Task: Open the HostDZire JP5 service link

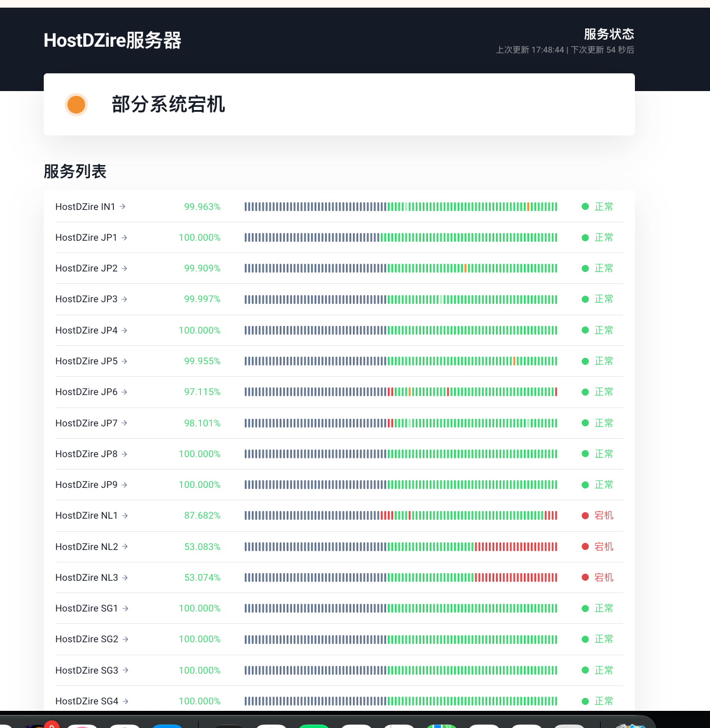Action: point(91,361)
